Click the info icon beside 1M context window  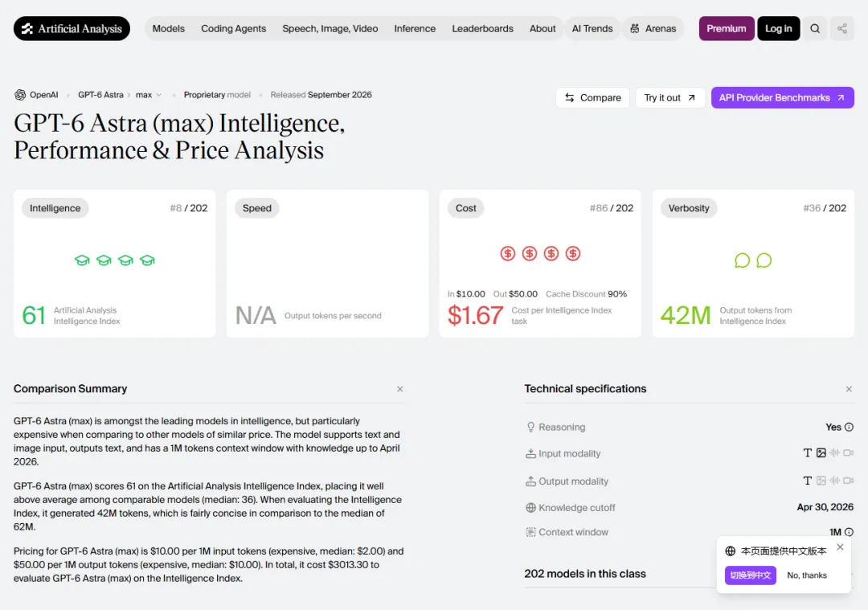(x=849, y=532)
